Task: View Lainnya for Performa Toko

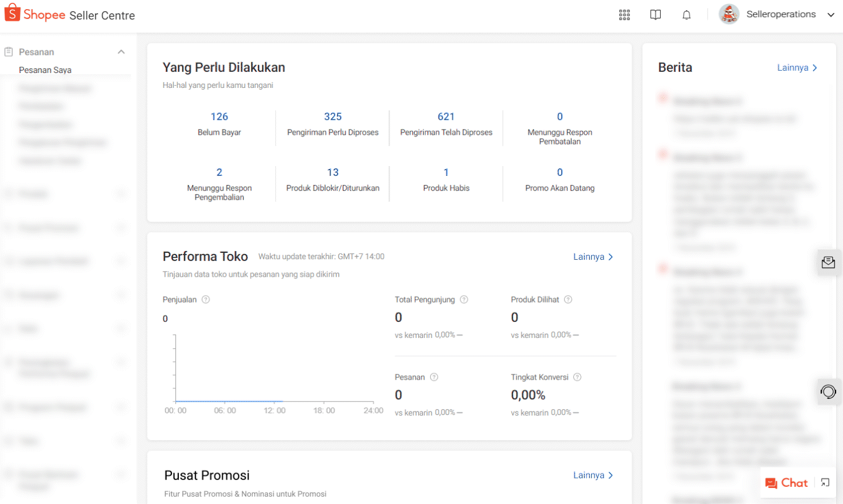Action: pyautogui.click(x=593, y=257)
